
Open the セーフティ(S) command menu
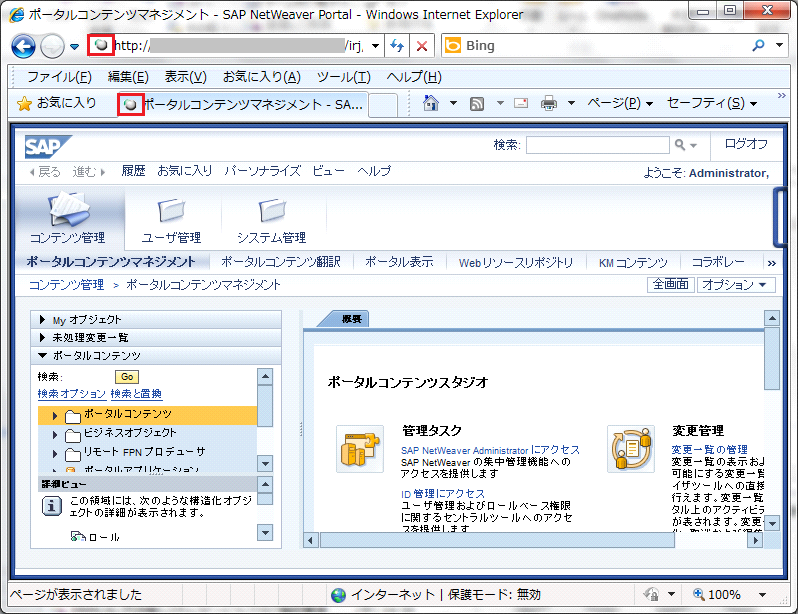tap(711, 104)
